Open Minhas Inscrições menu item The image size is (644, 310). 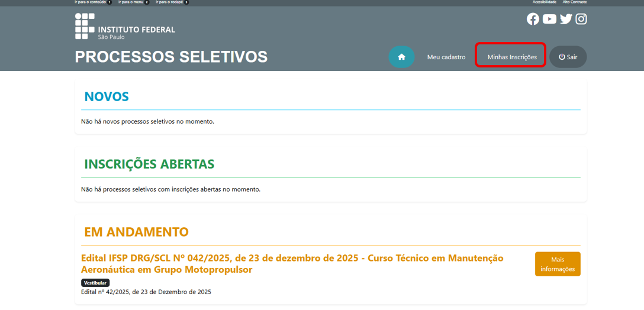click(x=511, y=57)
